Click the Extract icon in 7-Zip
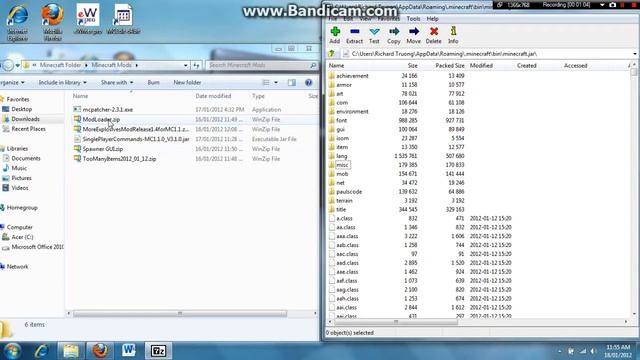This screenshot has height=360, width=640. click(x=354, y=35)
